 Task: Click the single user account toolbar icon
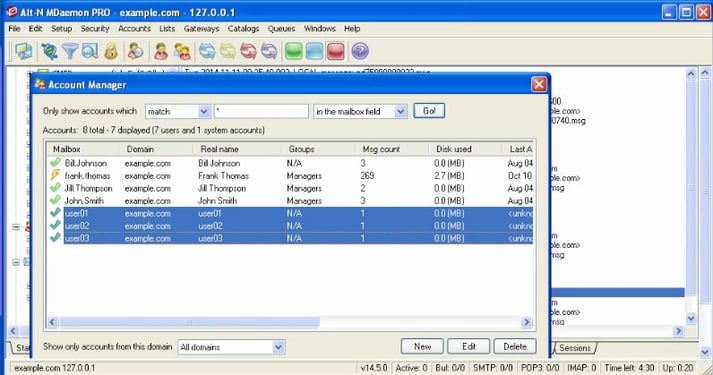[x=161, y=51]
